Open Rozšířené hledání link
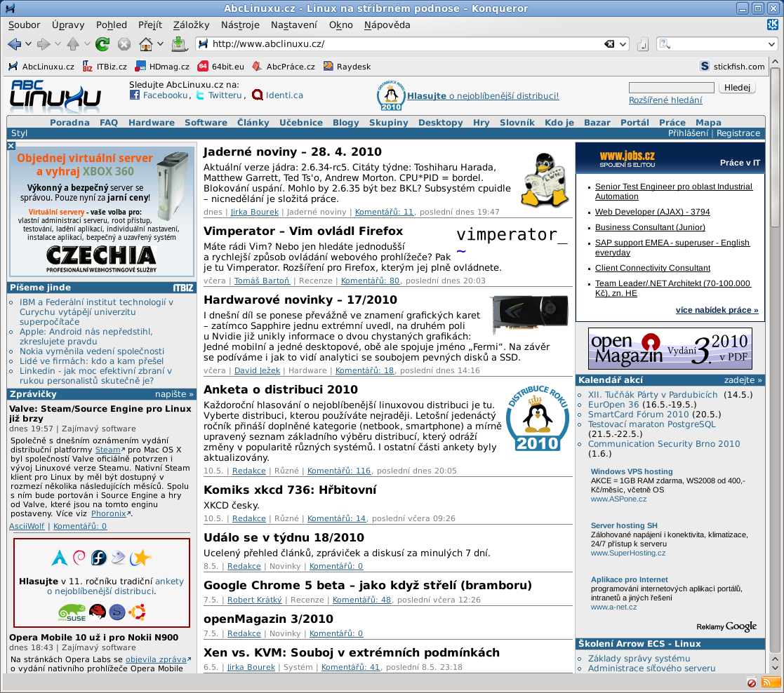 [665, 100]
